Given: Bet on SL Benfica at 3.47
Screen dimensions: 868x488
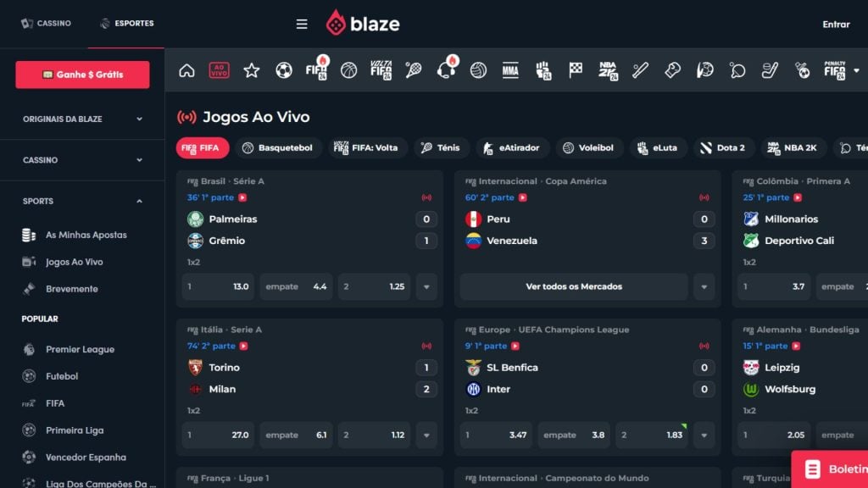Looking at the screenshot, I should (496, 435).
